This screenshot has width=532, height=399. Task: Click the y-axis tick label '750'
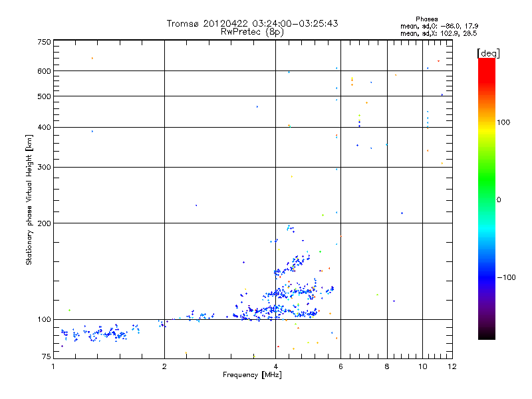pos(44,42)
